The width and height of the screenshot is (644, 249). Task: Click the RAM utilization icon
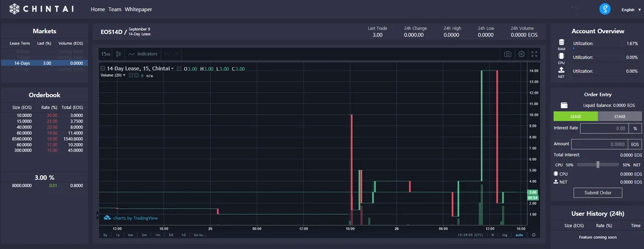point(561,43)
